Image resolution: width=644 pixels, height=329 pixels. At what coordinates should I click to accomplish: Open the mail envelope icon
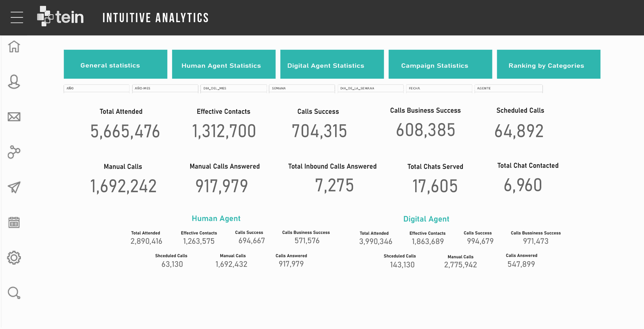(x=14, y=117)
